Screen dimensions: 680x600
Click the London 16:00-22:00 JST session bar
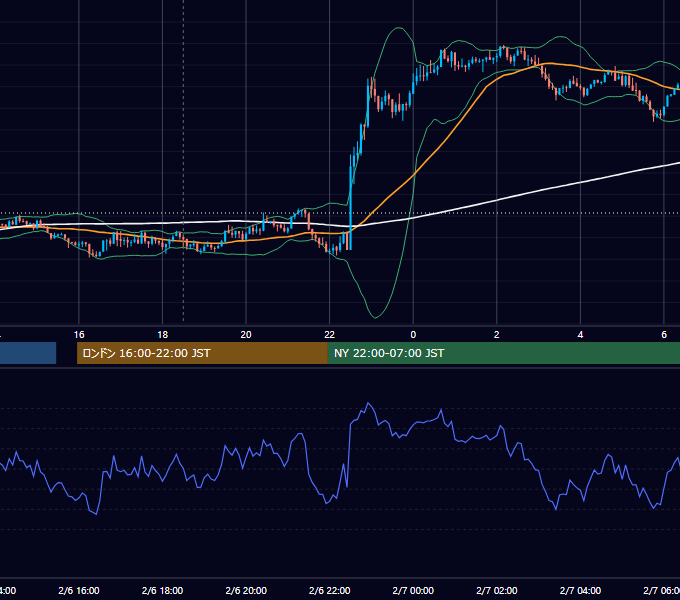coord(202,353)
